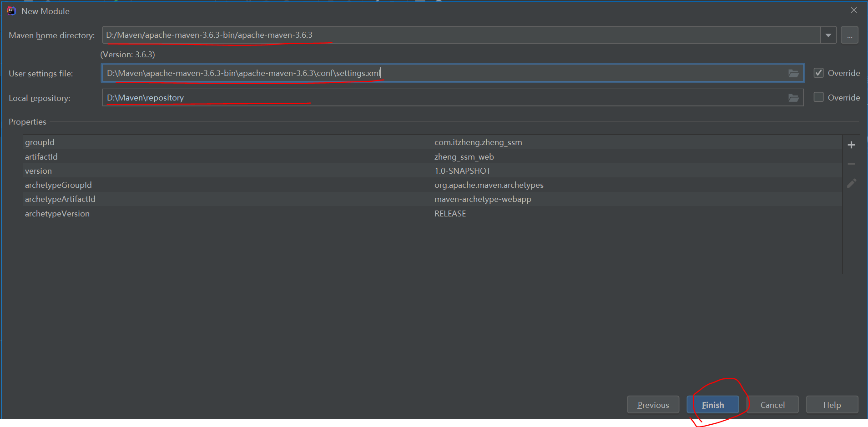Remove selected property with the minus icon
The height and width of the screenshot is (427, 868).
(852, 164)
